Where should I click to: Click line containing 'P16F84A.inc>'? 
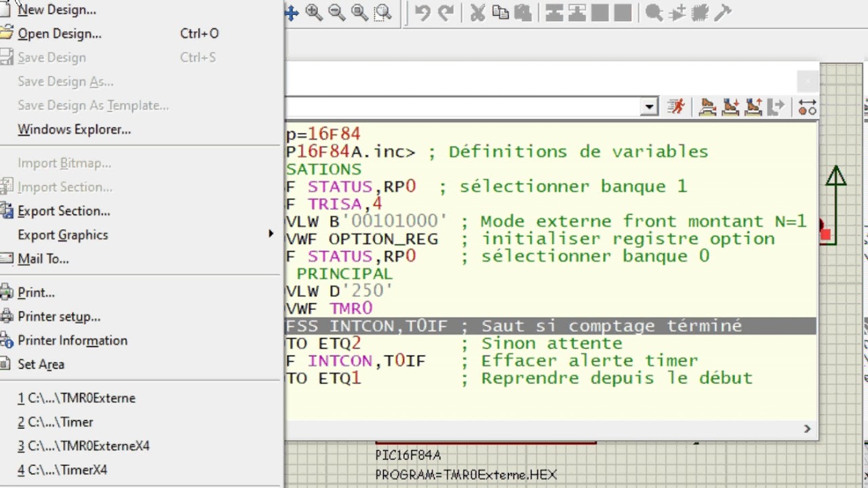(497, 152)
